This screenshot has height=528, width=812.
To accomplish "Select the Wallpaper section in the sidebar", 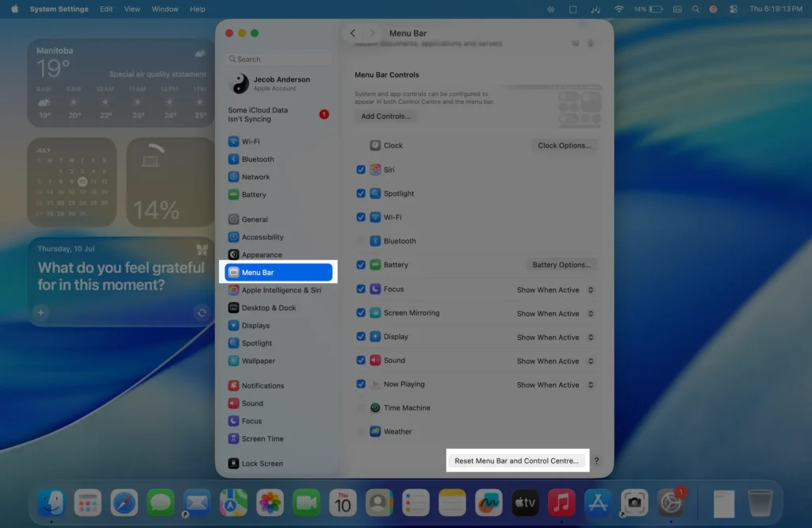I will coord(261,361).
